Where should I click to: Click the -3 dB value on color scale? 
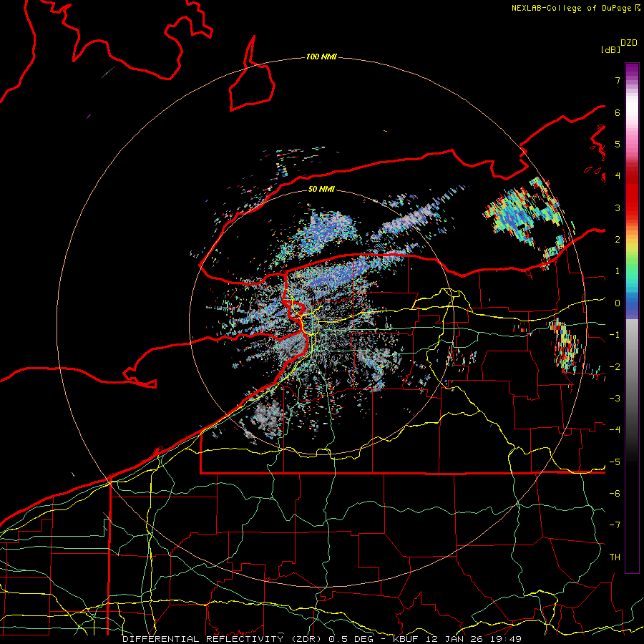[615, 398]
